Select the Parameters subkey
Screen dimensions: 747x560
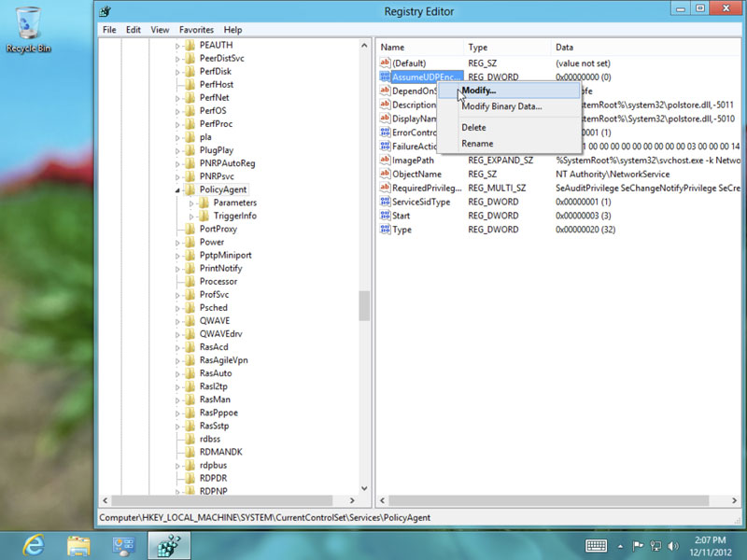pos(234,203)
